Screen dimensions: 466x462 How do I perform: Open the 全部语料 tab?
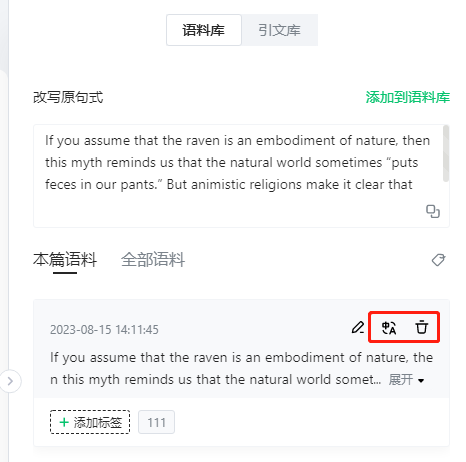click(x=153, y=260)
